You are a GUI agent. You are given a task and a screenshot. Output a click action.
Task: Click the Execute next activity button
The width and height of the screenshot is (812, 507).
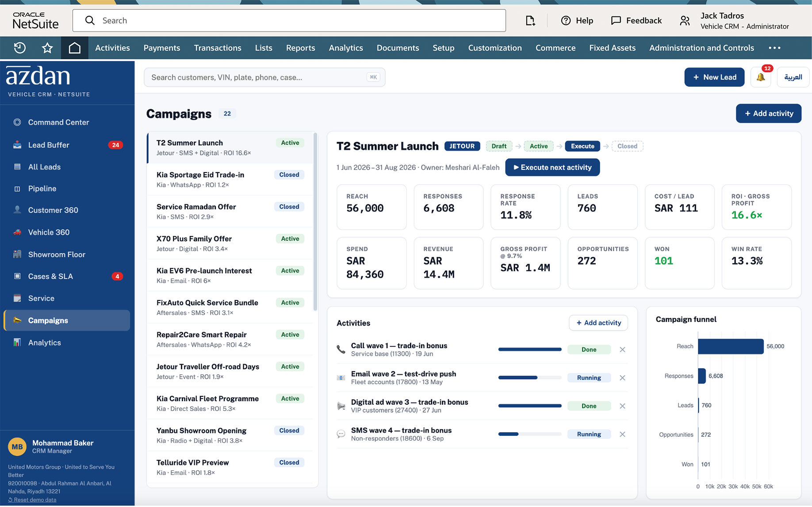[x=552, y=167]
